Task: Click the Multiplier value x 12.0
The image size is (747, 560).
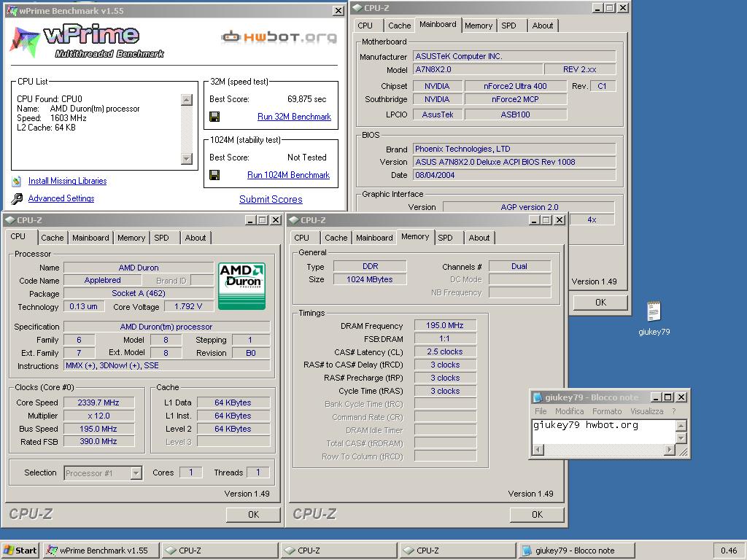Action: (98, 416)
